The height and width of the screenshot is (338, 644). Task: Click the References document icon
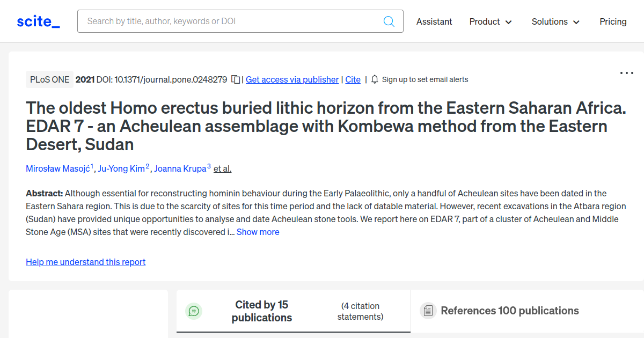(428, 311)
